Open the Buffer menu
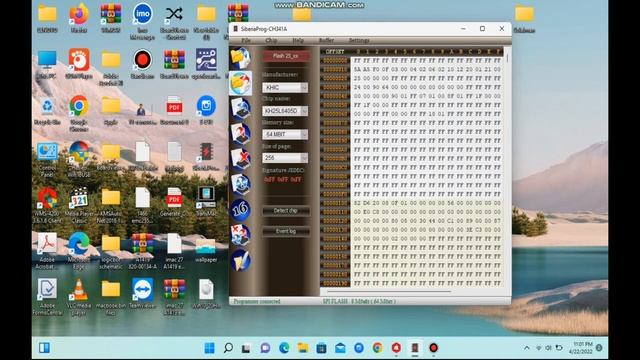This screenshot has width=640, height=360. [x=326, y=40]
